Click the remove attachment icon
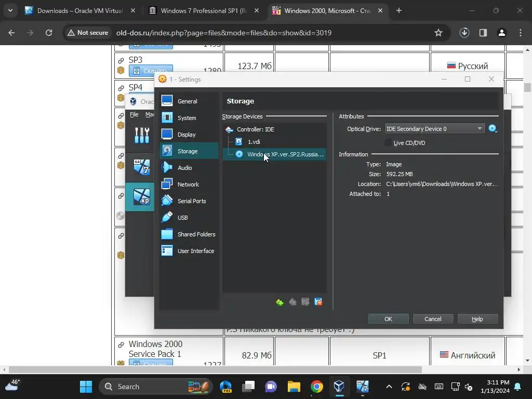 point(318,302)
